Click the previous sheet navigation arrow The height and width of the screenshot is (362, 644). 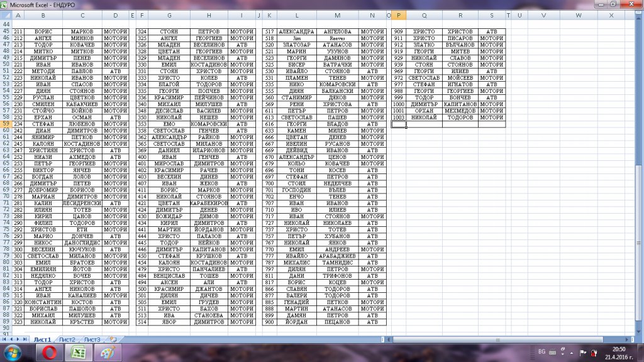(11, 339)
